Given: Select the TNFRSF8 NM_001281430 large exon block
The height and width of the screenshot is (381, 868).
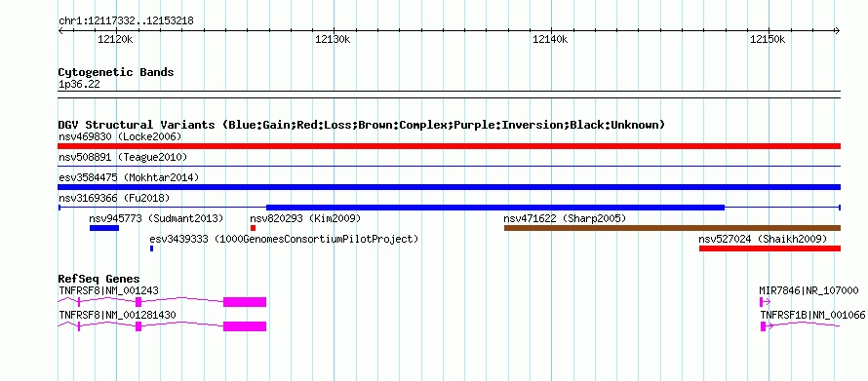Looking at the screenshot, I should pos(245,326).
